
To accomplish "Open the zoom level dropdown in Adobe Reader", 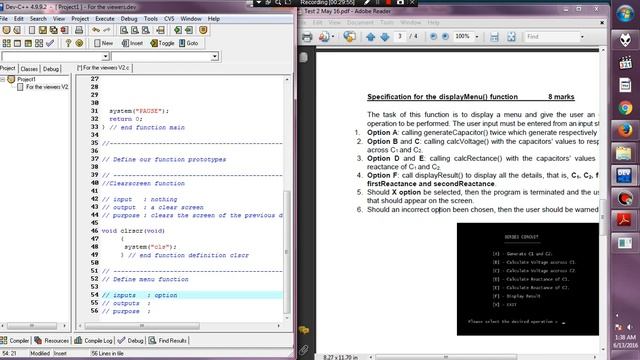I will point(477,37).
